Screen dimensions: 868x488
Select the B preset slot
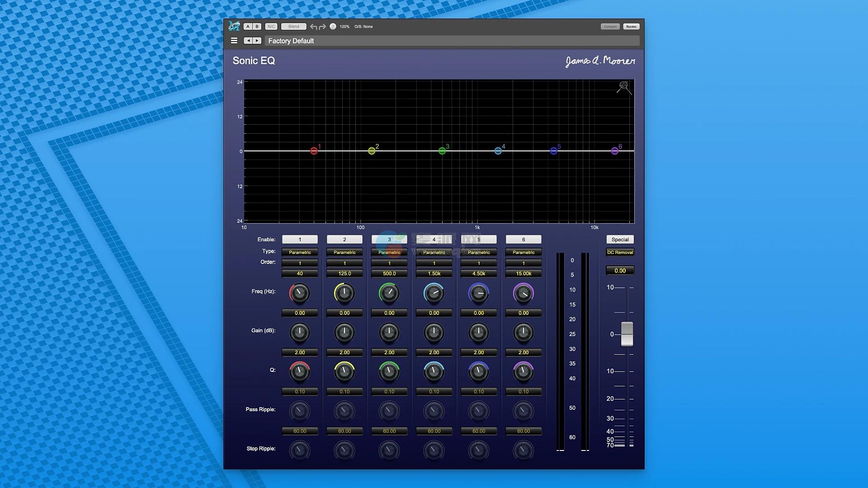[257, 27]
